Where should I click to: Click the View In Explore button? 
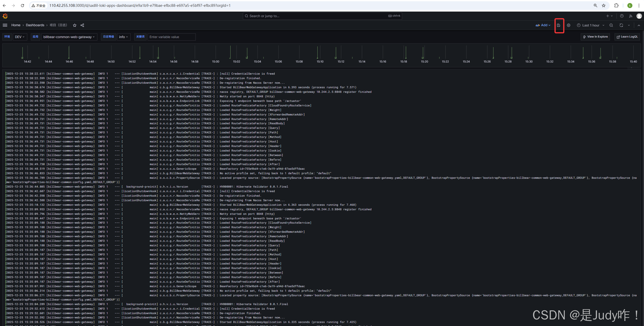click(x=595, y=37)
